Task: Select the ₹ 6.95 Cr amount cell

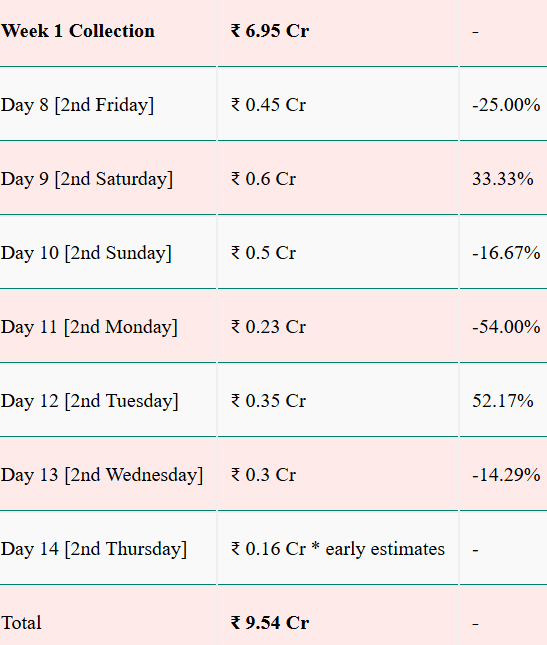Action: [270, 31]
